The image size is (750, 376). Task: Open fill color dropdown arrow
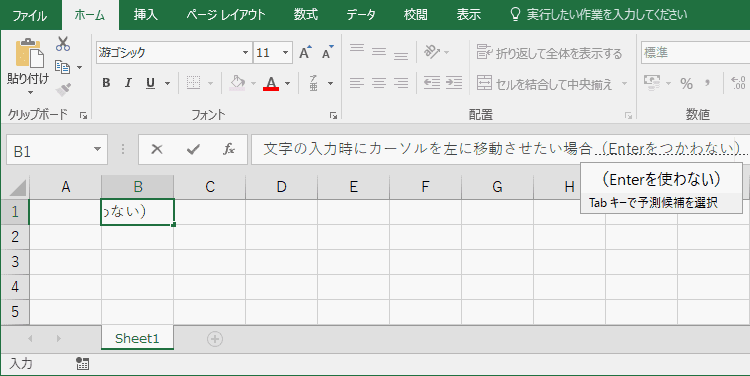click(253, 84)
